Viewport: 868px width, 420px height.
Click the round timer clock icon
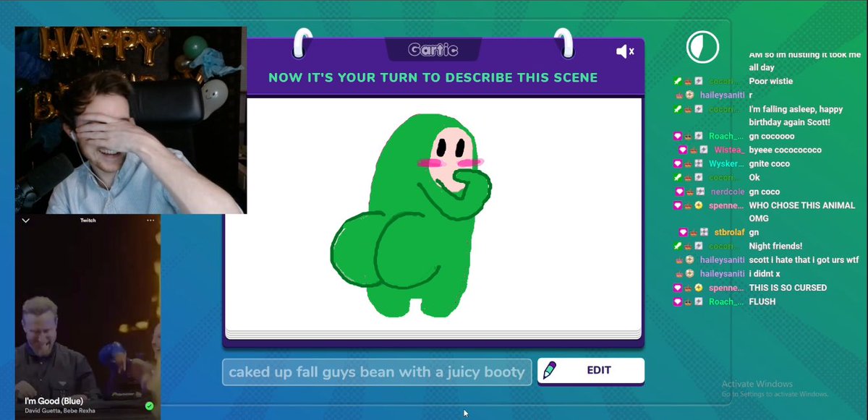(702, 48)
